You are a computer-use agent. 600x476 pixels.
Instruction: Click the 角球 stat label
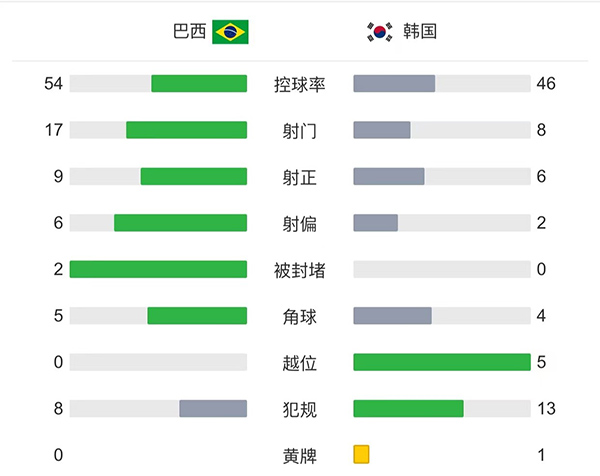300,316
